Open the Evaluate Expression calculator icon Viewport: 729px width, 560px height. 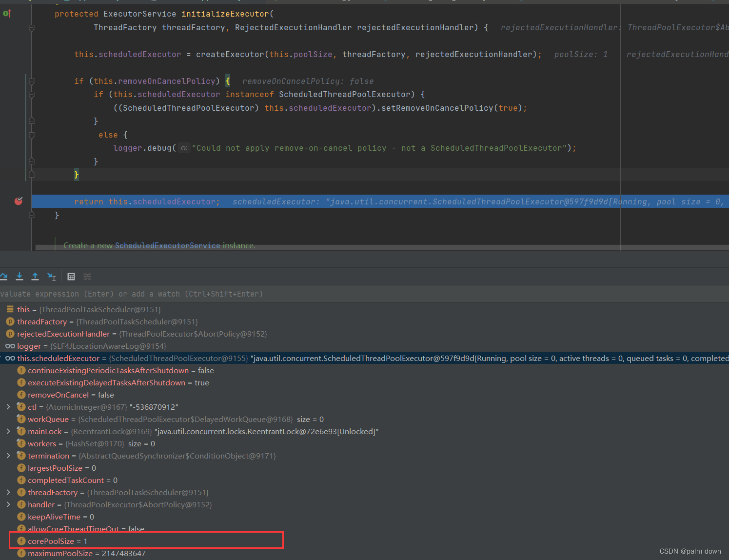click(x=71, y=277)
